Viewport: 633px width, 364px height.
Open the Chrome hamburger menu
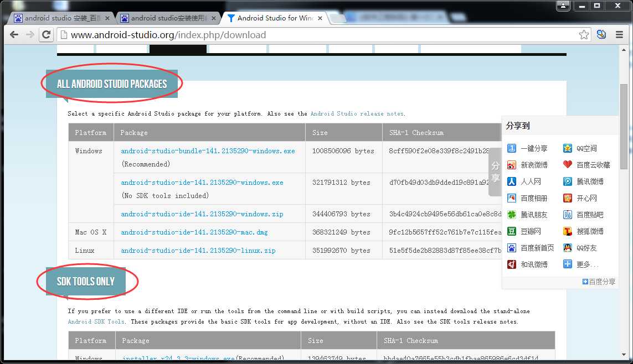click(619, 35)
